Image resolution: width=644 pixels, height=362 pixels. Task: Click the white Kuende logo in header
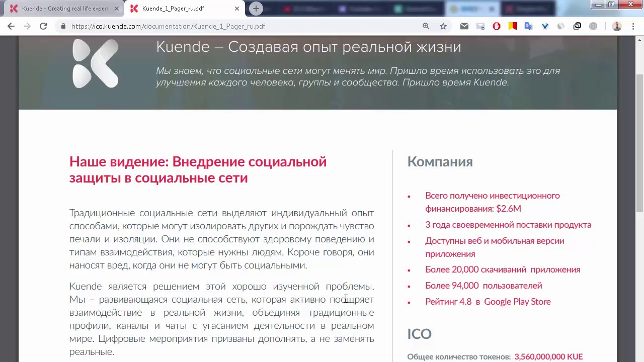pos(96,64)
